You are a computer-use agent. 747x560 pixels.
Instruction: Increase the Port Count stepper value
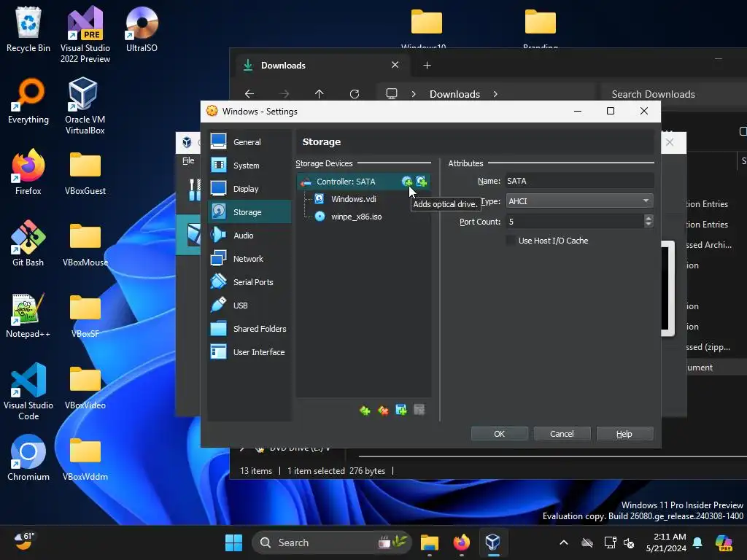click(x=648, y=217)
